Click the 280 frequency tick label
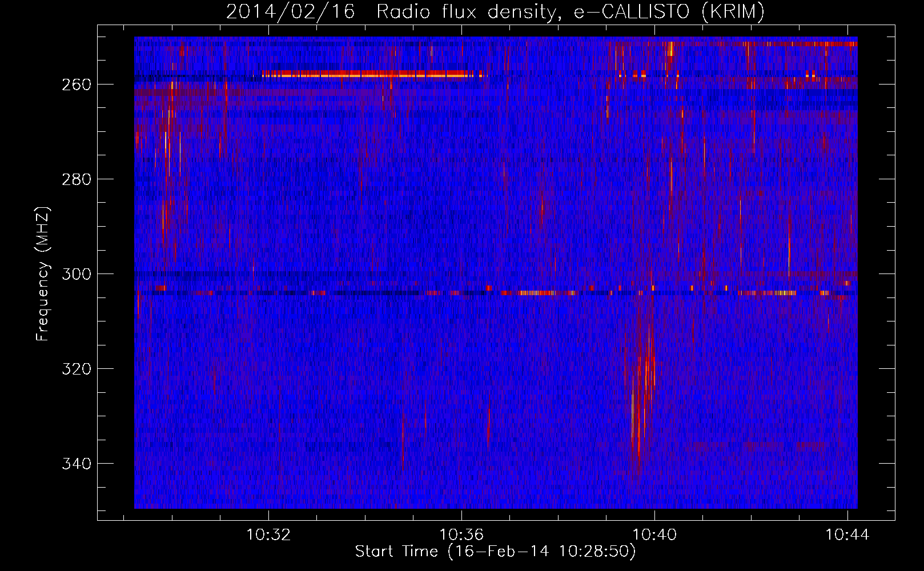Viewport: 924px width, 571px height. [77, 179]
